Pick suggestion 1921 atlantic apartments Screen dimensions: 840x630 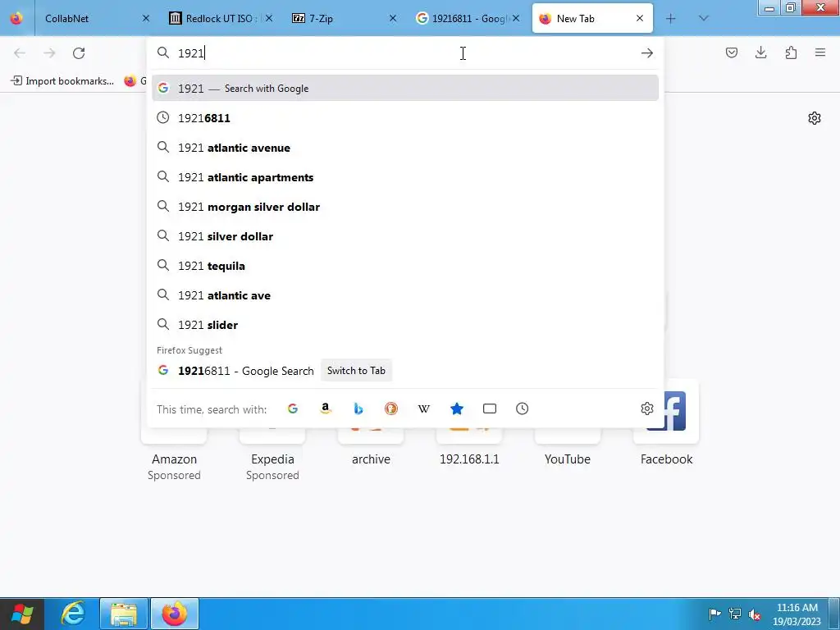click(x=405, y=177)
